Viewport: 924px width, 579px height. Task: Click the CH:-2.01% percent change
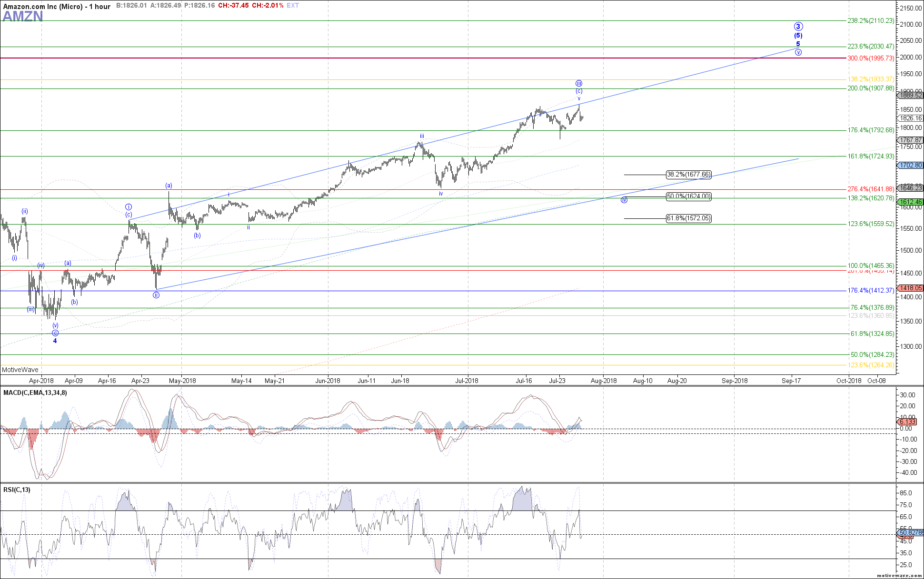tap(268, 6)
